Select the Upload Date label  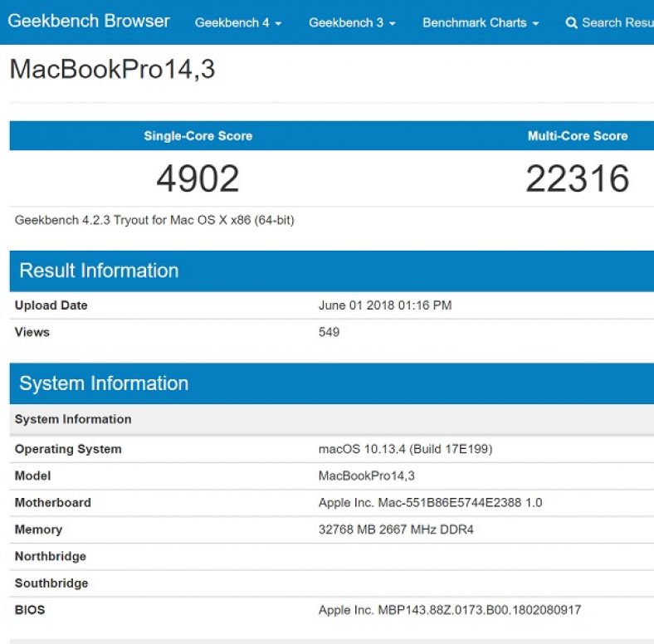tap(51, 305)
